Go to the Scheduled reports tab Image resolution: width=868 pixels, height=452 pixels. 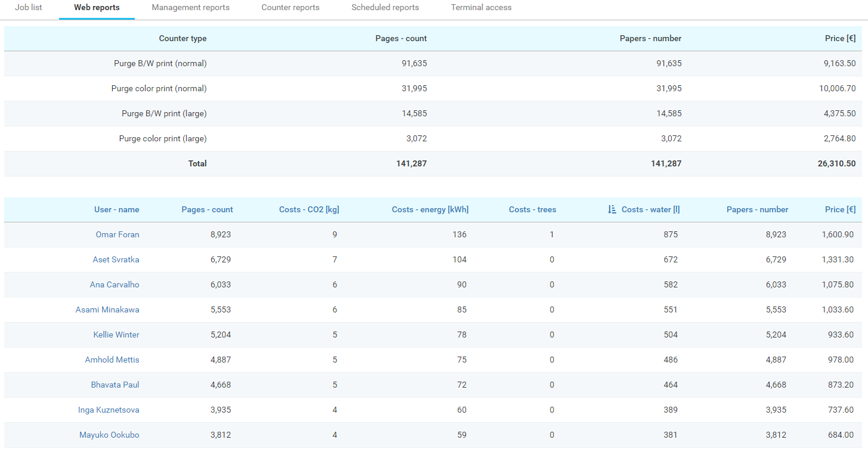[385, 8]
